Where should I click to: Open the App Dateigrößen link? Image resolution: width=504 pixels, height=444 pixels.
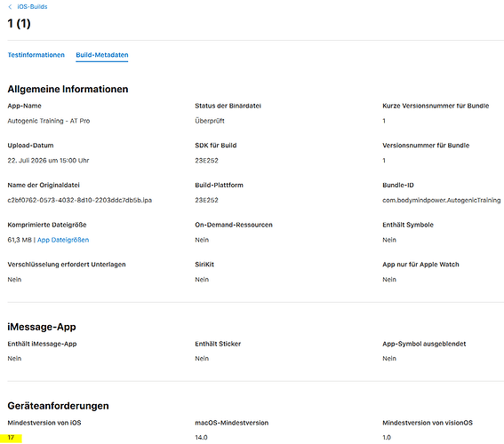tap(63, 240)
